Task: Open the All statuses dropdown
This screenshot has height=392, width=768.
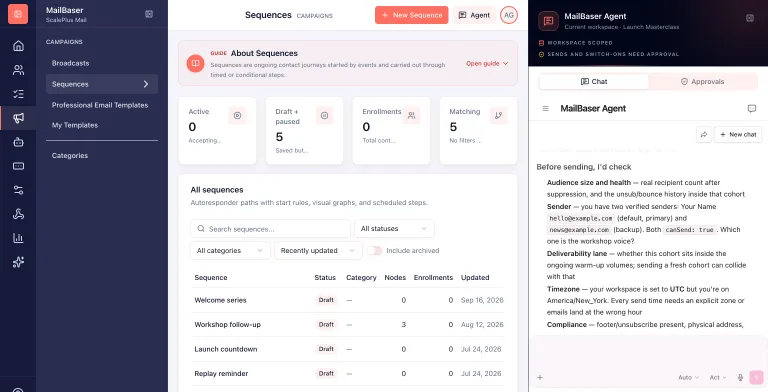Action: tap(394, 228)
